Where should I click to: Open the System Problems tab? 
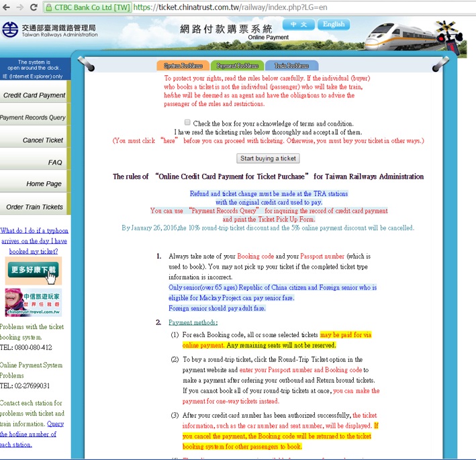[183, 66]
